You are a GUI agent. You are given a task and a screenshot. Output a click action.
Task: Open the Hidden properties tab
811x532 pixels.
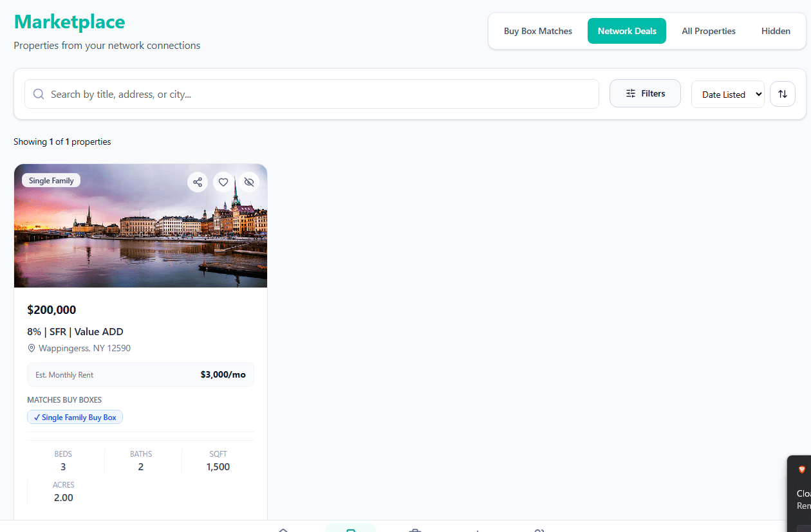[x=776, y=31]
